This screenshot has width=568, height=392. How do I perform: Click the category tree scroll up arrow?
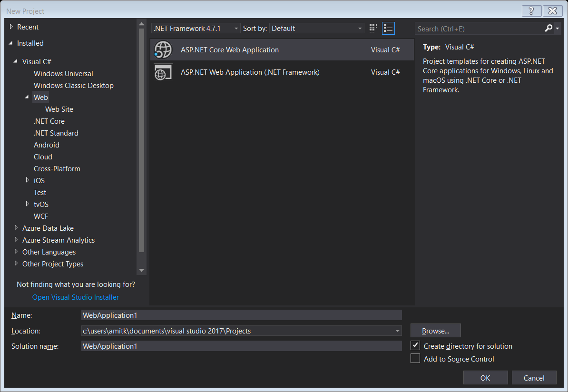click(x=142, y=24)
